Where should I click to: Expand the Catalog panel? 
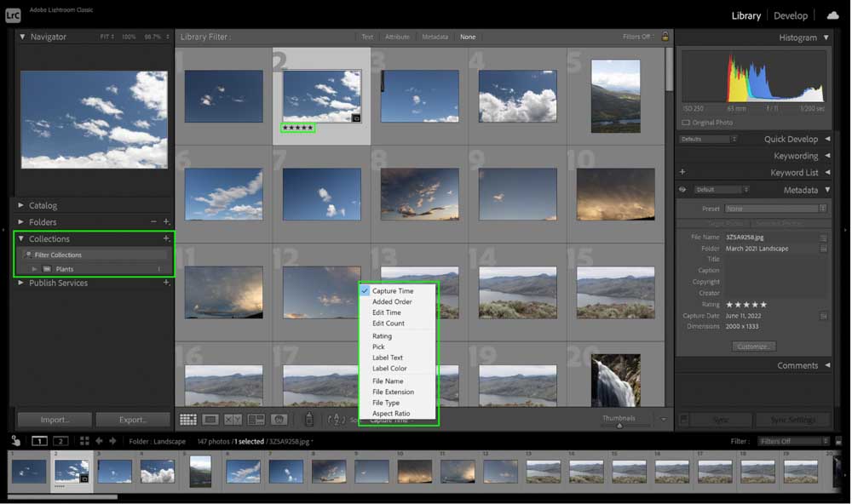click(20, 204)
